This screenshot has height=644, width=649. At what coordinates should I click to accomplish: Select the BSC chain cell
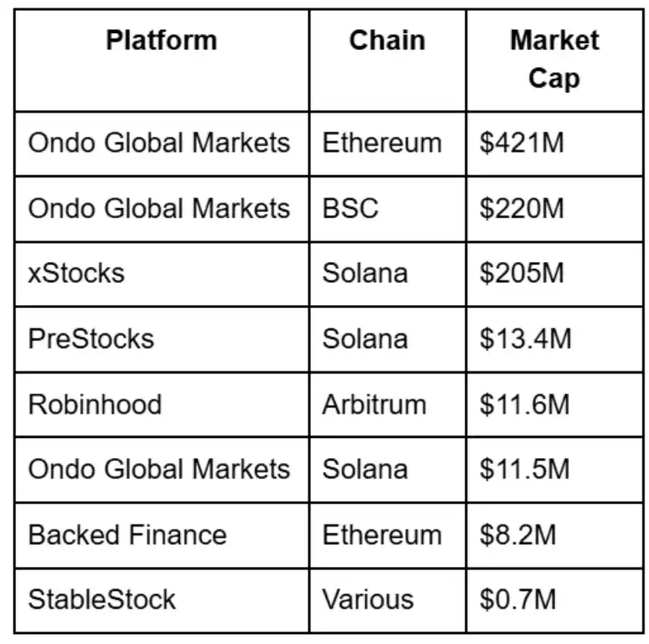click(350, 208)
